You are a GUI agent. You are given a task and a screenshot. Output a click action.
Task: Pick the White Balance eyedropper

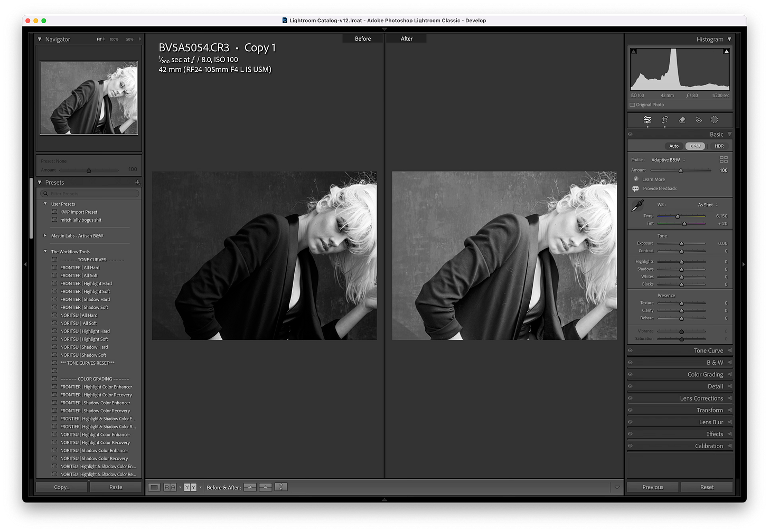[637, 206]
